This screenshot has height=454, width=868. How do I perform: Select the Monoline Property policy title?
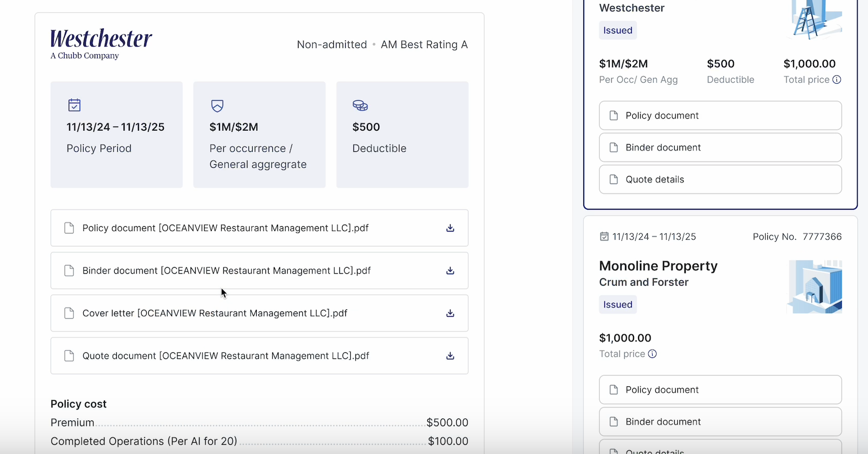[x=658, y=266]
